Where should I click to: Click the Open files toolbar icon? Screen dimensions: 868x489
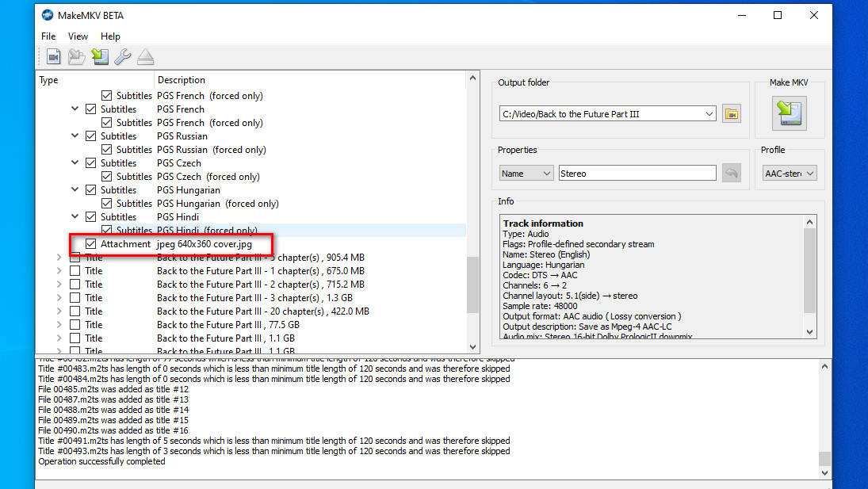(x=53, y=56)
